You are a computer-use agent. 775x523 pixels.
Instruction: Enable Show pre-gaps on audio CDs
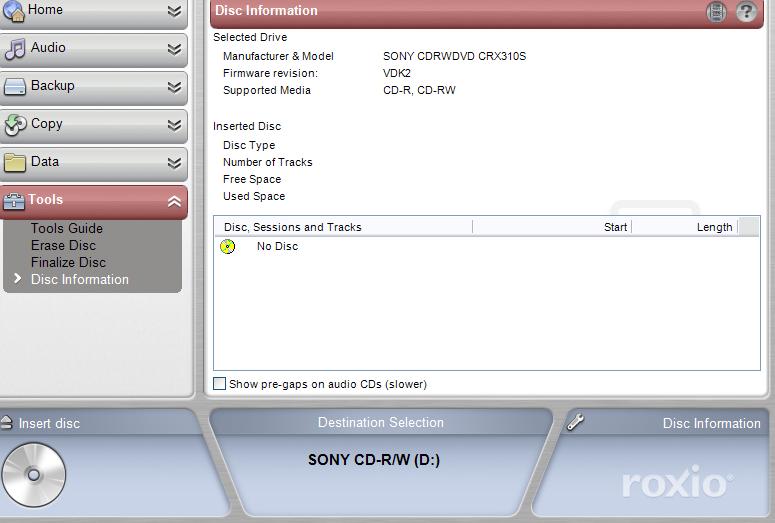[x=219, y=384]
